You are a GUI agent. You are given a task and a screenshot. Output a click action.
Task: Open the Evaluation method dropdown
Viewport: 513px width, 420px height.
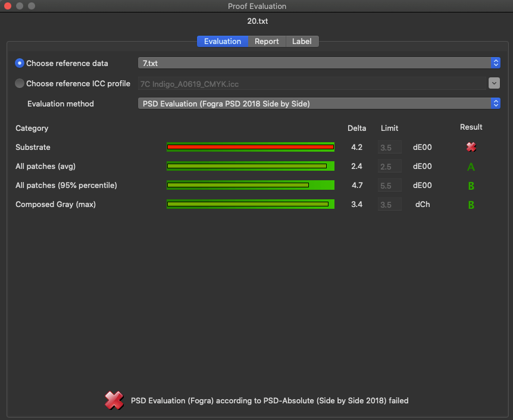tap(319, 104)
